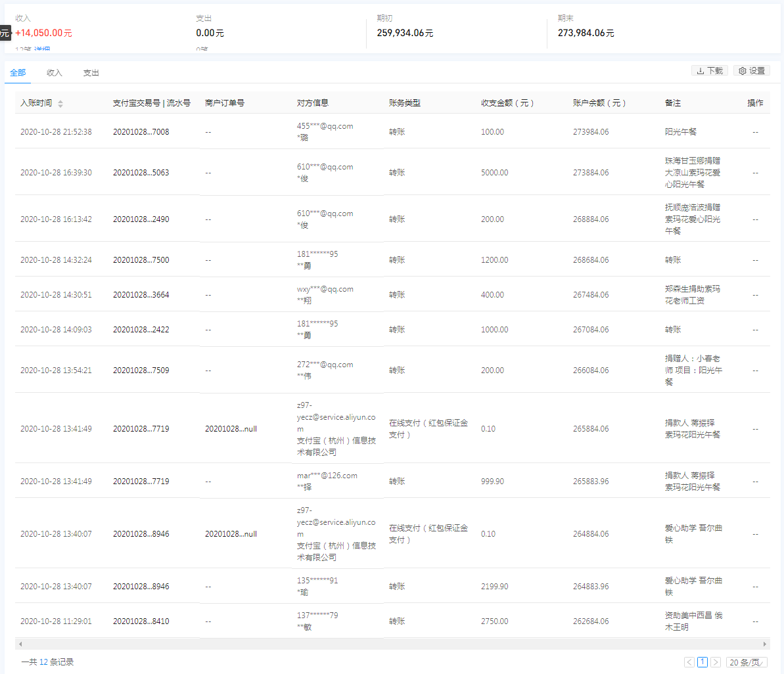
Task: Click the 下载 download button
Action: tap(709, 71)
